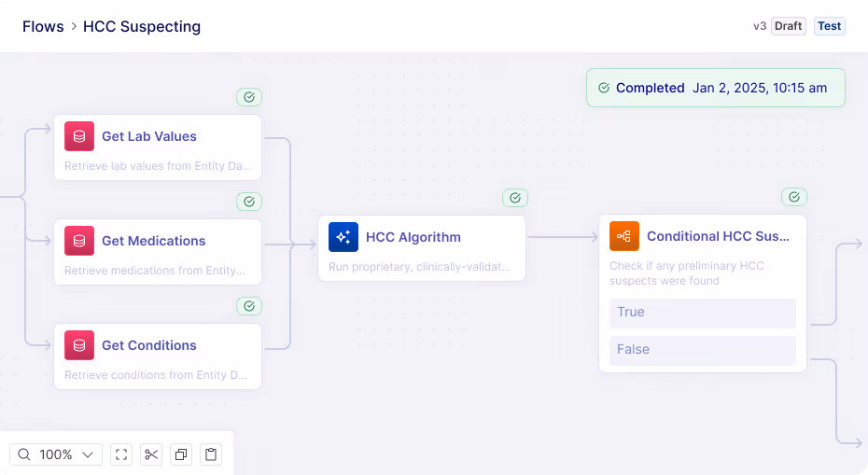Click the check badge above HCC Algorithm
868x475 pixels.
tap(515, 198)
